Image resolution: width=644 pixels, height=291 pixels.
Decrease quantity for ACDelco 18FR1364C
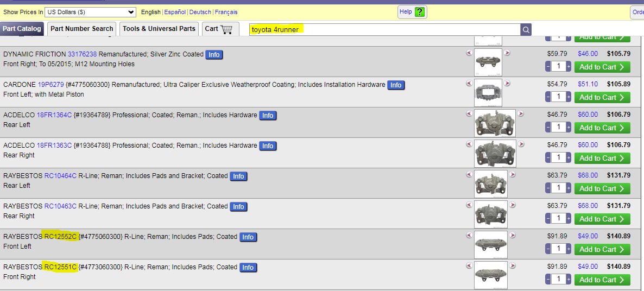coord(548,127)
